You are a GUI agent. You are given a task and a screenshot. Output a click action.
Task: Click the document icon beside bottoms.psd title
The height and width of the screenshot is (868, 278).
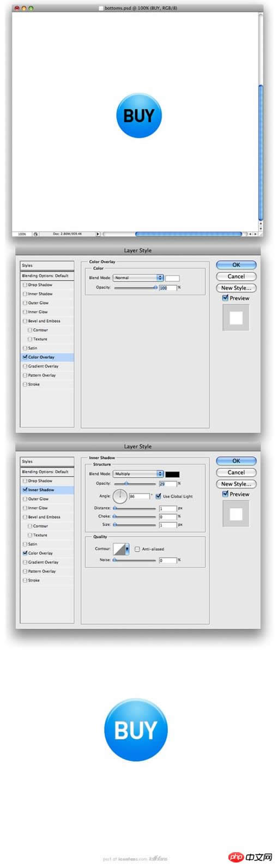point(101,9)
